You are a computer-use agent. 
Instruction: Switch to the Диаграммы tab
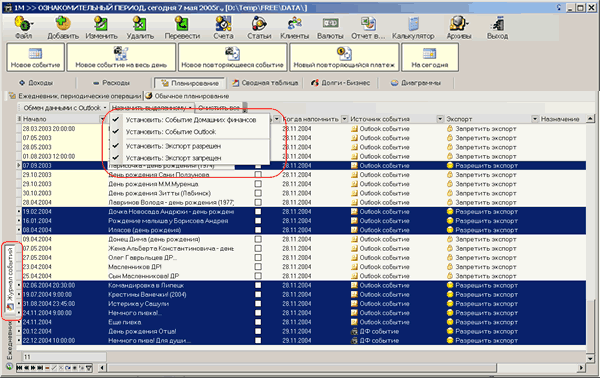pyautogui.click(x=416, y=83)
